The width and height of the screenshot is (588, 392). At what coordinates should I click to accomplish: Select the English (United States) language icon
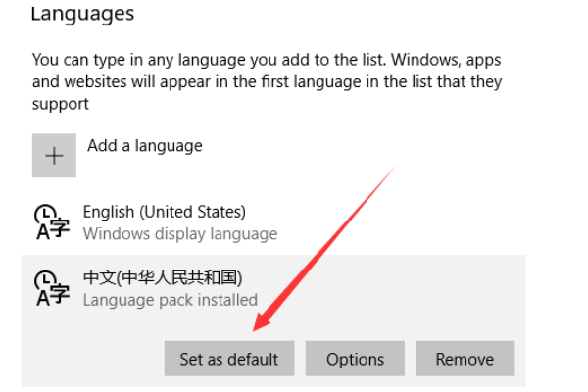click(x=52, y=221)
